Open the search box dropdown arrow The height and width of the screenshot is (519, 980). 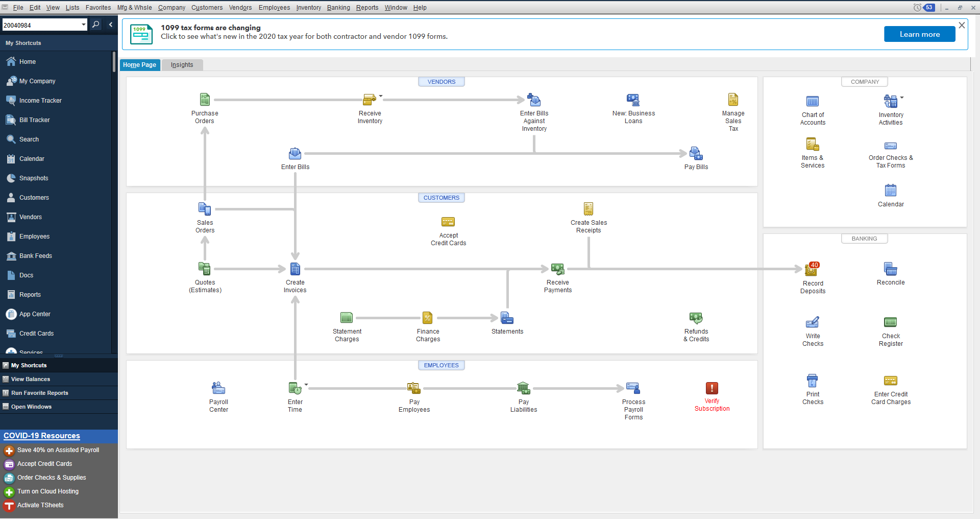tap(84, 25)
